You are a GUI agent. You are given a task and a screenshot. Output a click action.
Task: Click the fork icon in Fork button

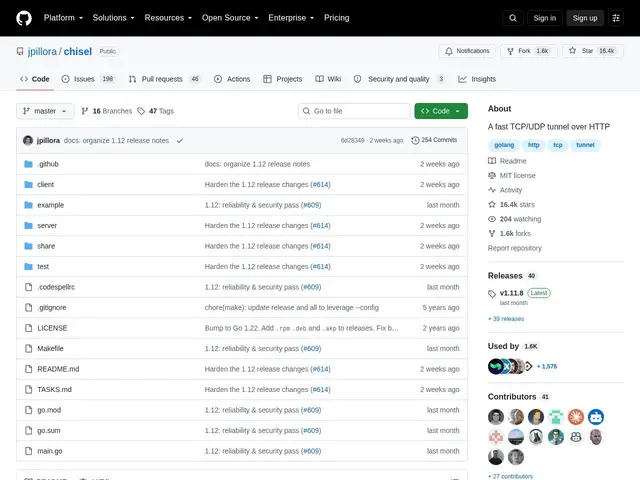(x=510, y=51)
